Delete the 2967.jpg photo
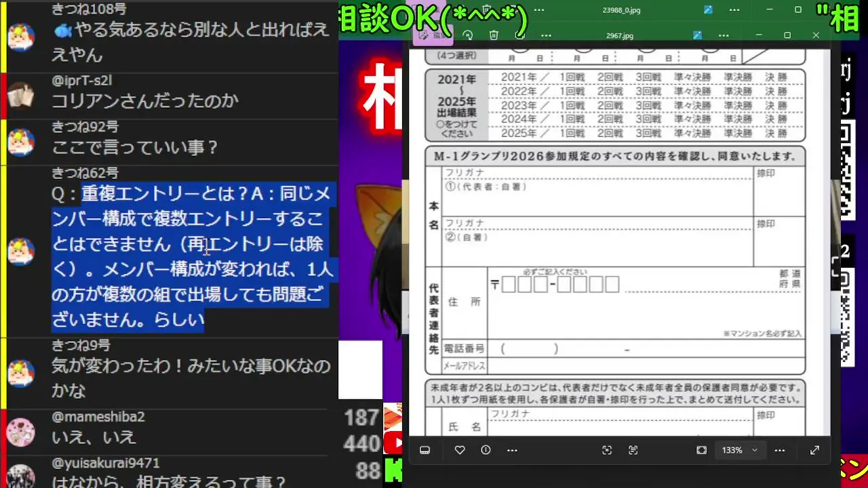 [x=494, y=35]
